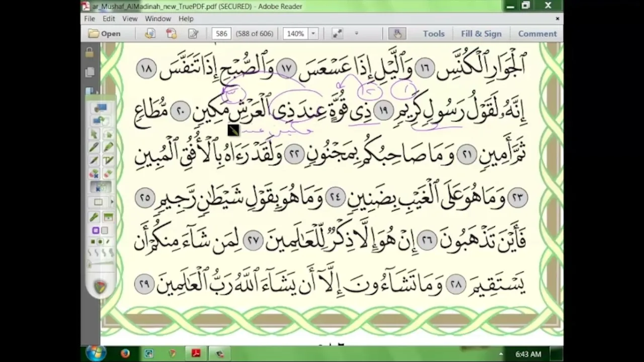Image resolution: width=644 pixels, height=362 pixels.
Task: Open Firefox from the taskbar
Action: click(x=125, y=354)
